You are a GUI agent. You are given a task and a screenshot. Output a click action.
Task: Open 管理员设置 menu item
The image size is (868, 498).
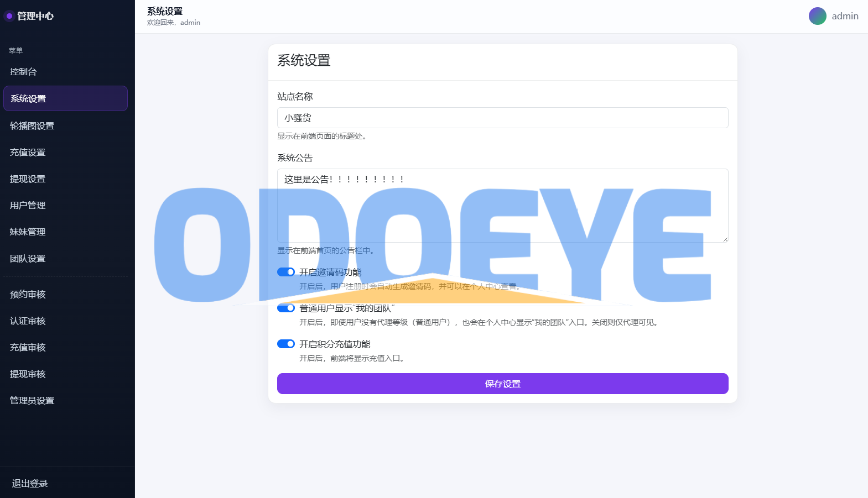tap(65, 400)
